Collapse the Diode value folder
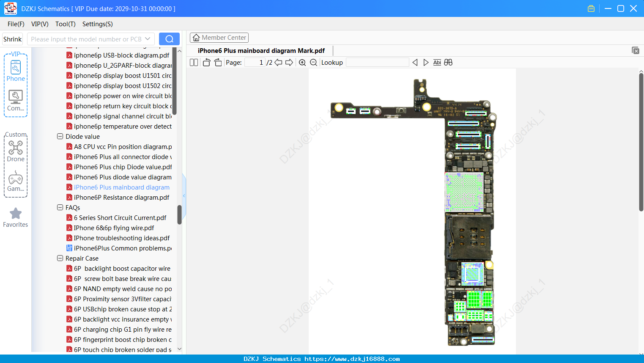Screen dimensions: 644x363 click(x=60, y=137)
